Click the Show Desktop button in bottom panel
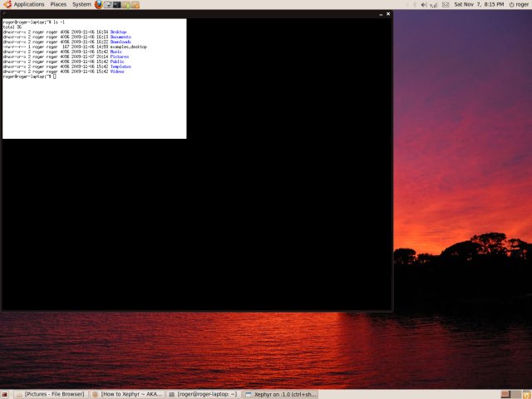This screenshot has width=532, height=399. [5, 394]
